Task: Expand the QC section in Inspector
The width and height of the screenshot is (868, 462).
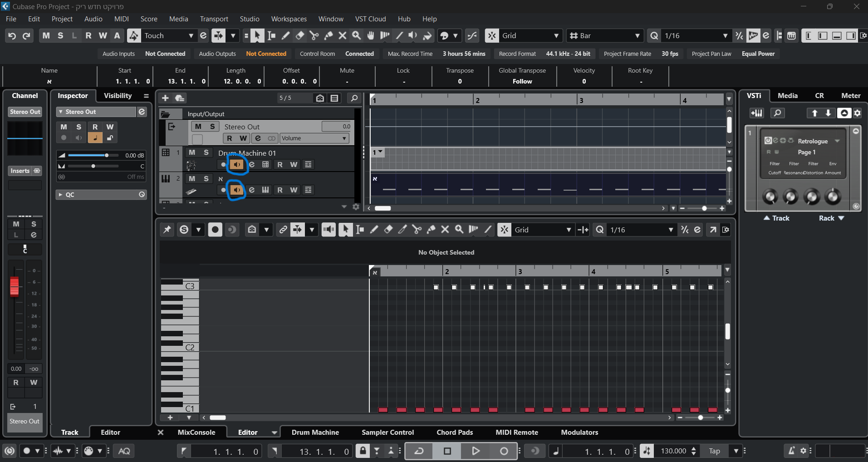Action: [60, 195]
